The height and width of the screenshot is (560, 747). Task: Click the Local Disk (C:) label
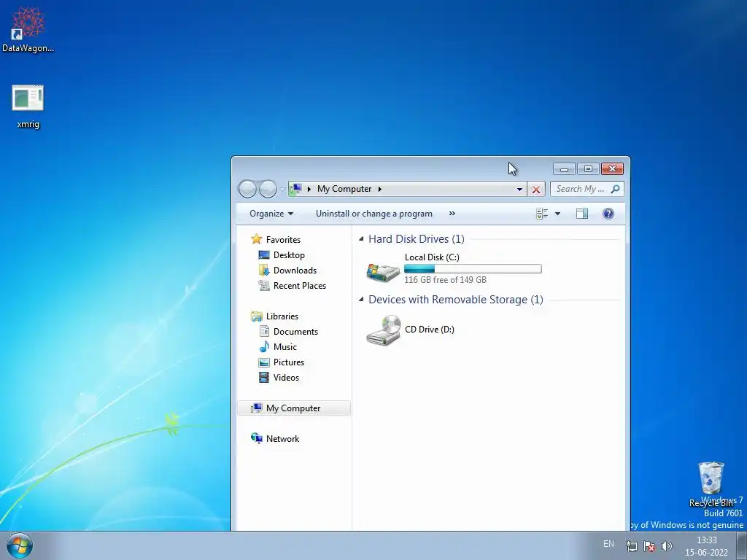pyautogui.click(x=432, y=257)
